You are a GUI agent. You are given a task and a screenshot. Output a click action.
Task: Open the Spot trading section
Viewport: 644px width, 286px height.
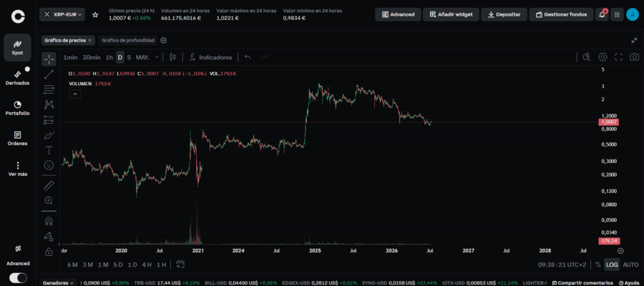[18, 48]
